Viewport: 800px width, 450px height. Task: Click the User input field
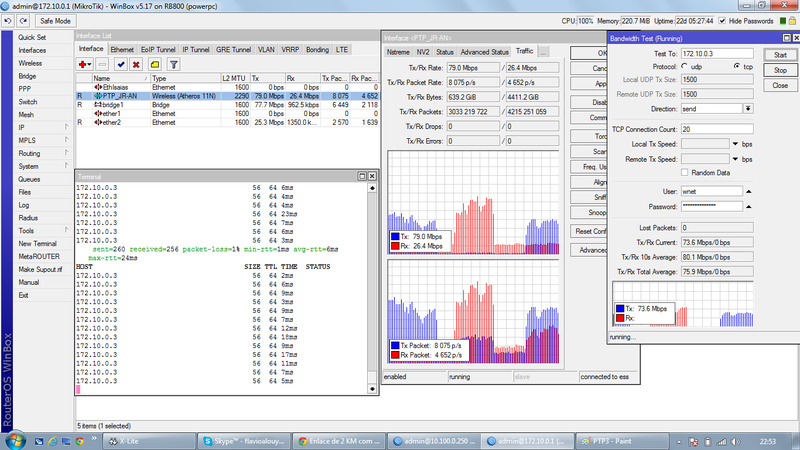pyautogui.click(x=712, y=191)
